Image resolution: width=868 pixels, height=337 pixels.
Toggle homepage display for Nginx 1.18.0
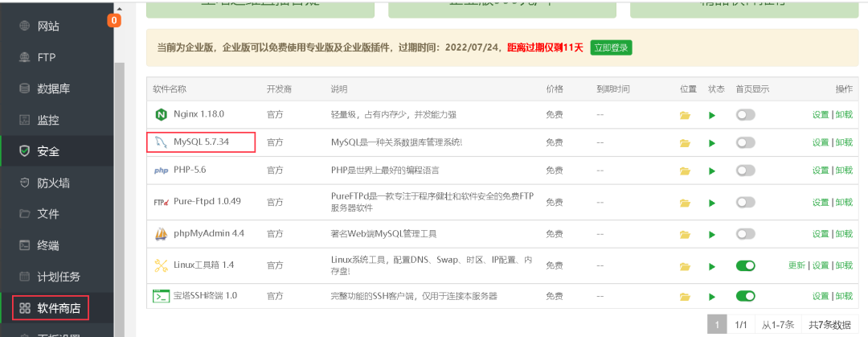(x=745, y=115)
